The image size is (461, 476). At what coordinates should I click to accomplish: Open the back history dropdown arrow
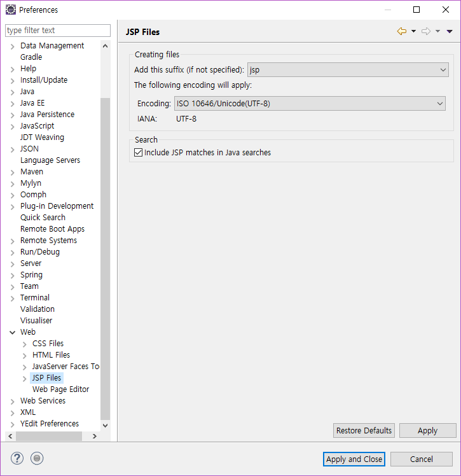[x=413, y=31]
